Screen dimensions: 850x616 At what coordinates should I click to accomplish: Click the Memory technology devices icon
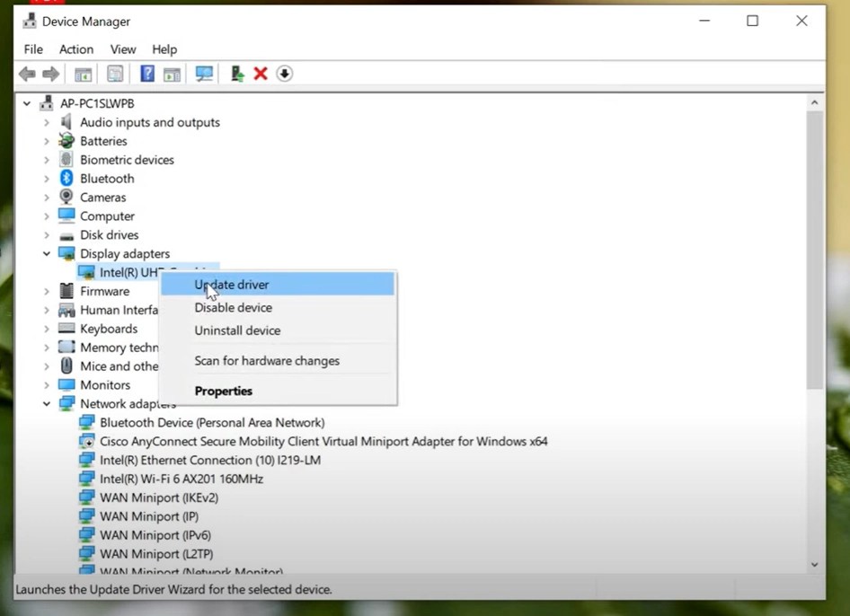66,347
